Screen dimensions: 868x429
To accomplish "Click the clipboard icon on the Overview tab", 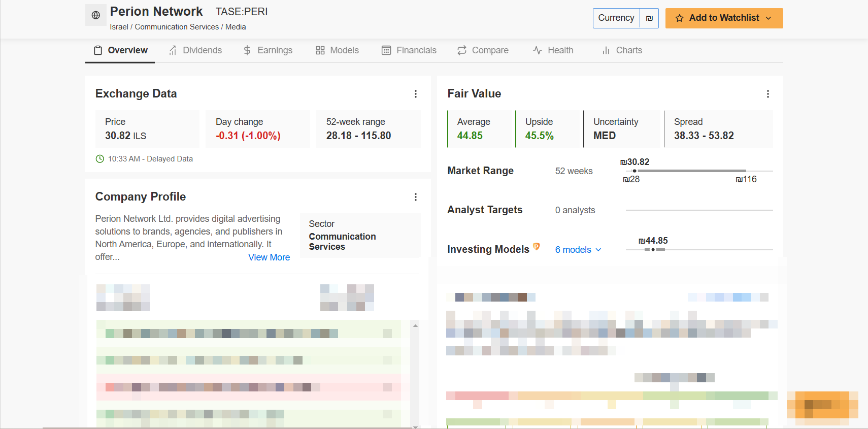I will pyautogui.click(x=98, y=50).
